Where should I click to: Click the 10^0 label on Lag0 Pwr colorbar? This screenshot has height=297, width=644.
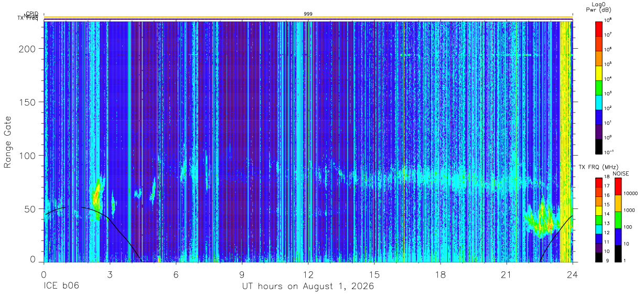pyautogui.click(x=608, y=137)
